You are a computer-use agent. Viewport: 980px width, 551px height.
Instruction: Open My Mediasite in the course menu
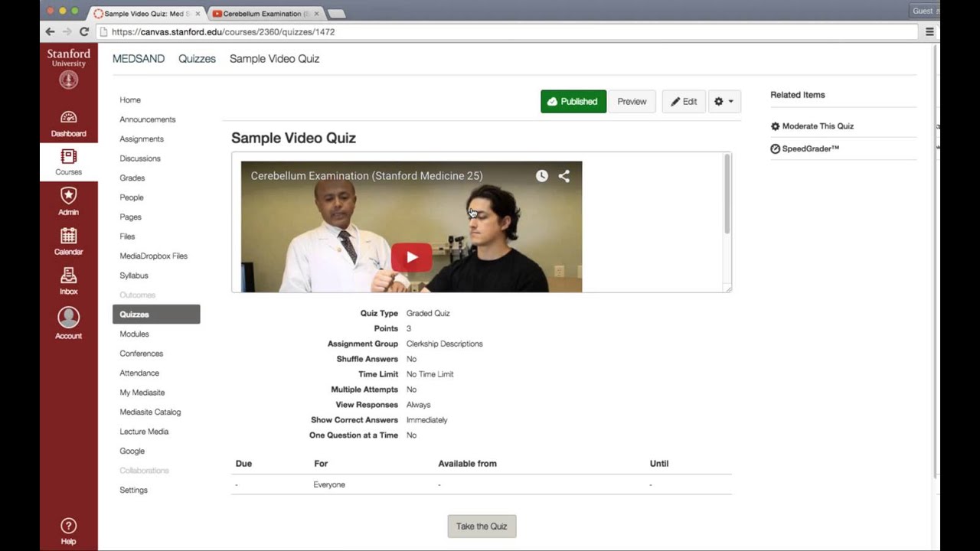(x=142, y=393)
